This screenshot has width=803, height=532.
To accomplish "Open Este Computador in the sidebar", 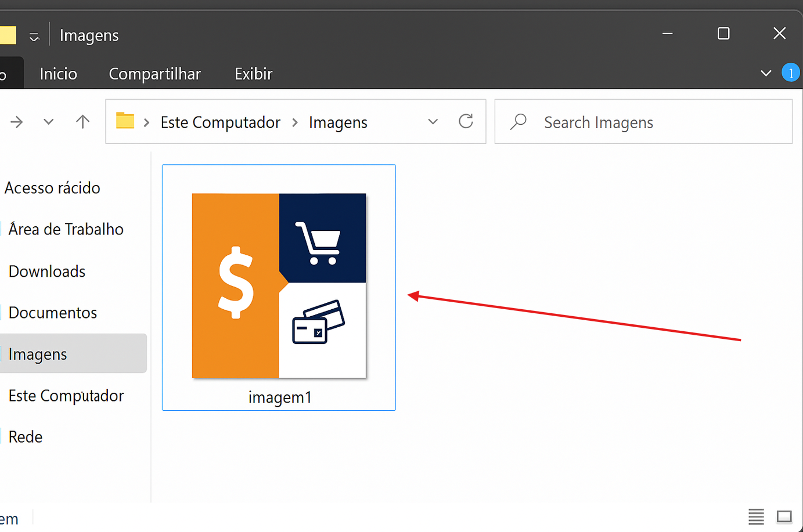I will 66,396.
